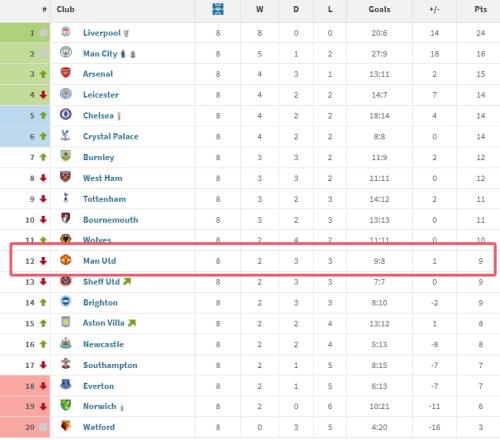The width and height of the screenshot is (500, 440).
Task: Open the Crystal Palace club page
Action: pos(111,137)
